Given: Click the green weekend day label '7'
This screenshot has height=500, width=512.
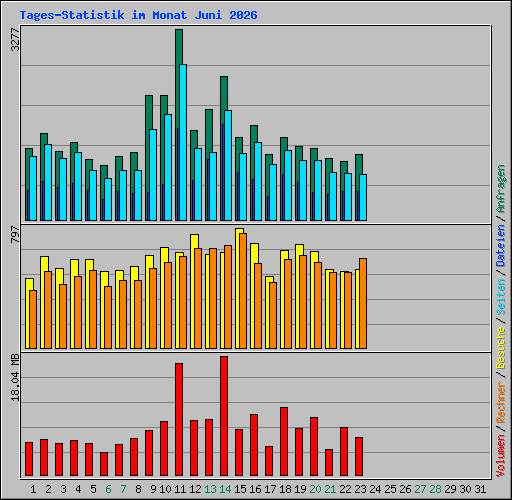Looking at the screenshot, I should coord(123,489).
